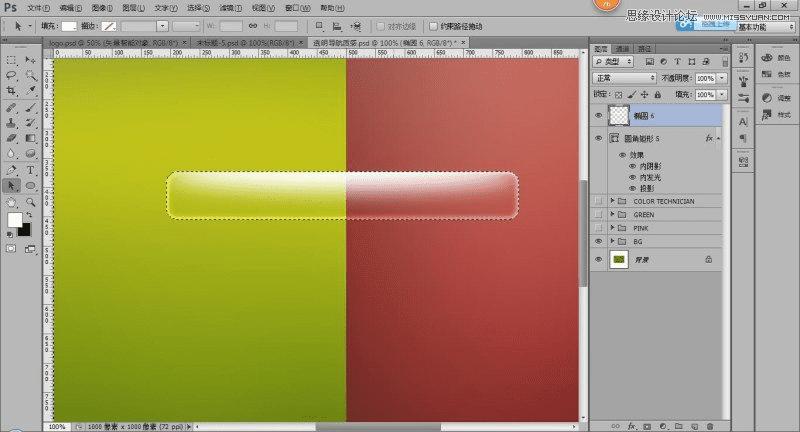The height and width of the screenshot is (432, 800).
Task: Toggle Quick Mask mode
Action: point(11,249)
